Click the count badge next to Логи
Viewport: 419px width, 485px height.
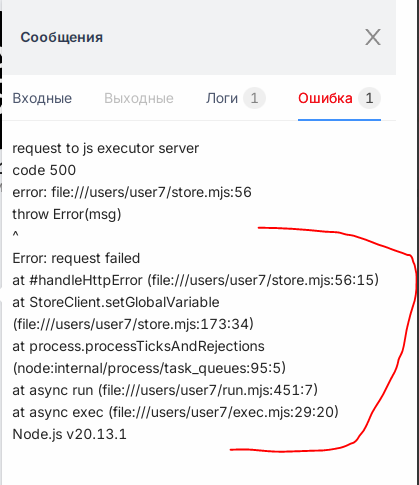254,98
